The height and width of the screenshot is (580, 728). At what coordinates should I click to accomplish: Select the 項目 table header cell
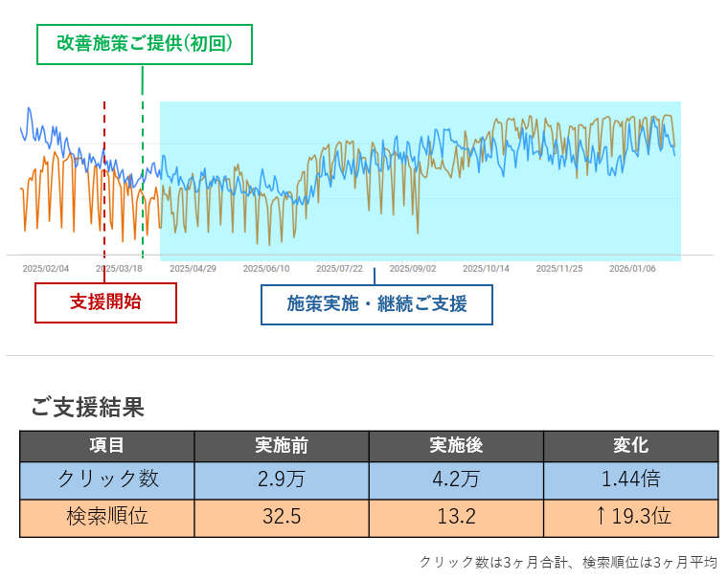[106, 446]
